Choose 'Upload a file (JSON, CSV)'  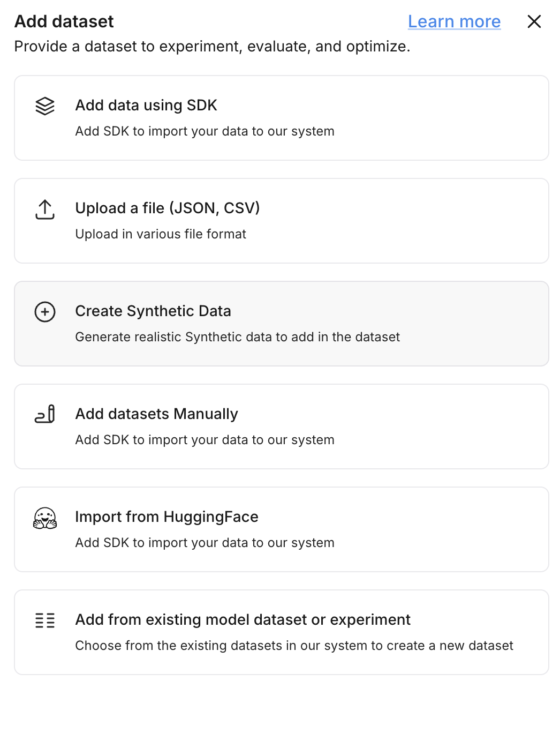(167, 208)
